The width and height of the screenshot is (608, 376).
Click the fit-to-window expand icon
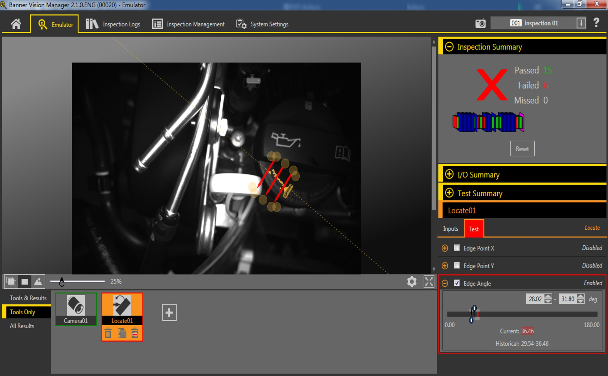click(429, 281)
